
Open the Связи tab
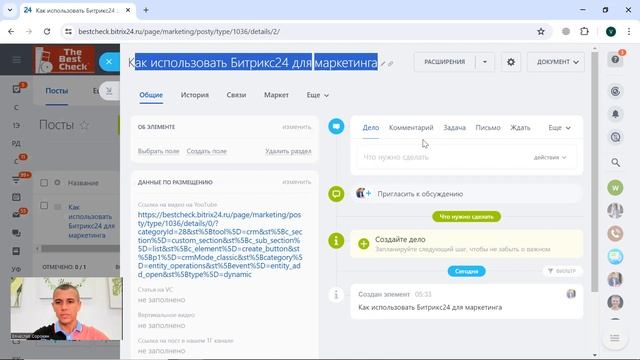point(236,95)
